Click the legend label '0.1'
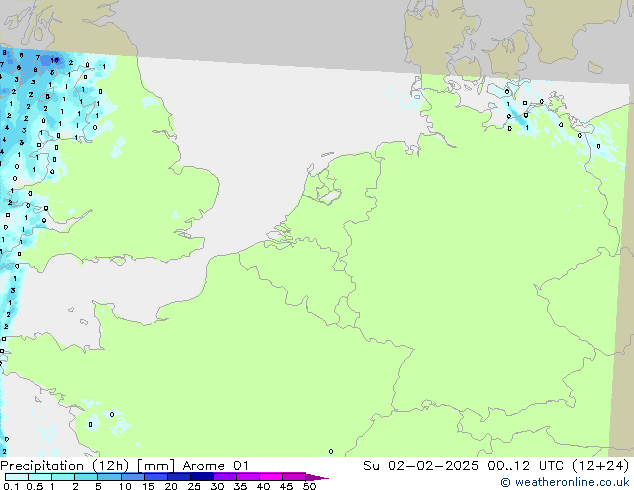The image size is (634, 490). 11,486
